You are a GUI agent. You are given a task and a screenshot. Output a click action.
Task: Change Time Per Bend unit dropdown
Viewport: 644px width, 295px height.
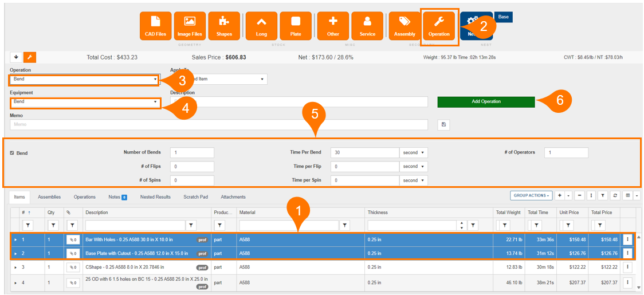pyautogui.click(x=414, y=153)
